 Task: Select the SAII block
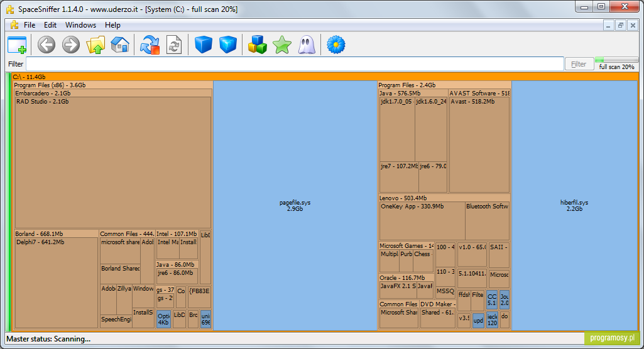(x=499, y=255)
